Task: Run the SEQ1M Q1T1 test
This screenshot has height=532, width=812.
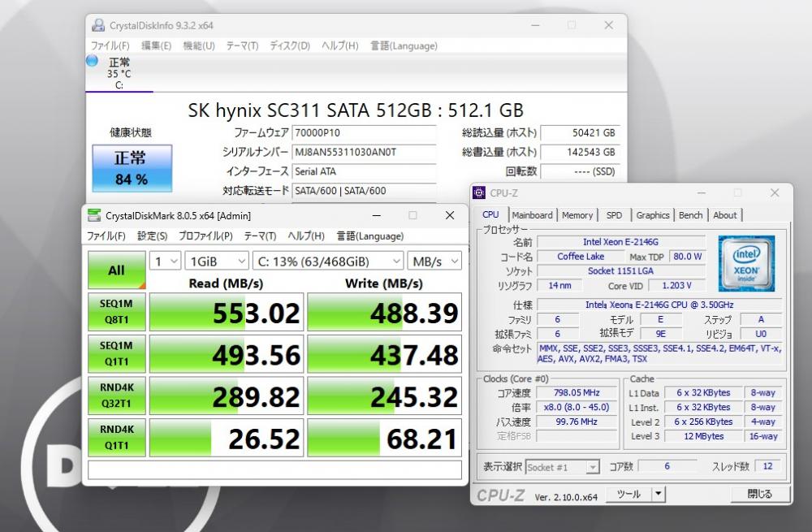Action: (116, 353)
